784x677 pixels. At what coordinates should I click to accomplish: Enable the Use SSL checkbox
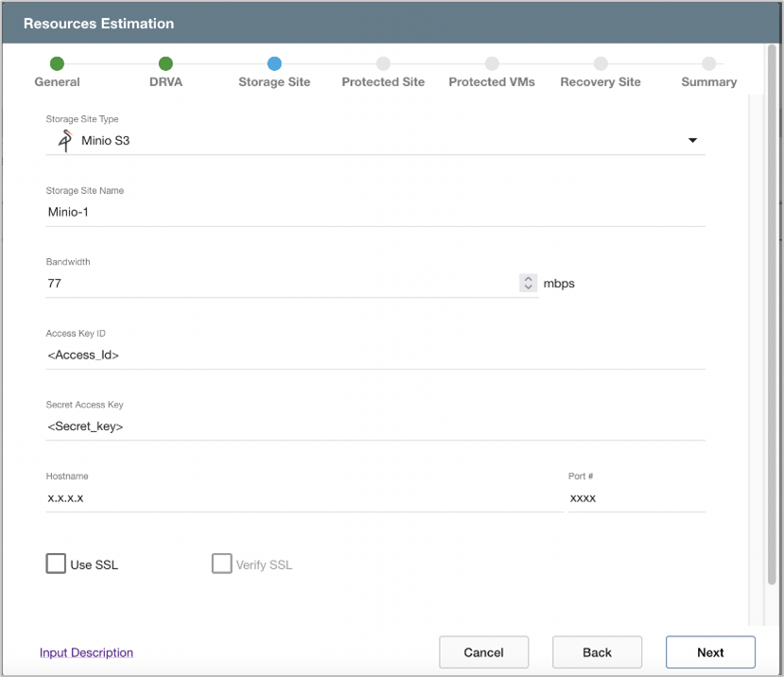pos(56,564)
